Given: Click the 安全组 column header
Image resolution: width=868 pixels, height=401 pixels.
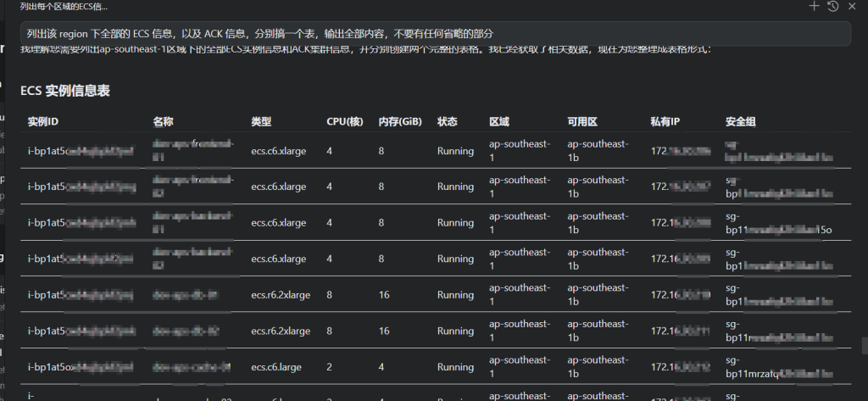Looking at the screenshot, I should pyautogui.click(x=741, y=122).
